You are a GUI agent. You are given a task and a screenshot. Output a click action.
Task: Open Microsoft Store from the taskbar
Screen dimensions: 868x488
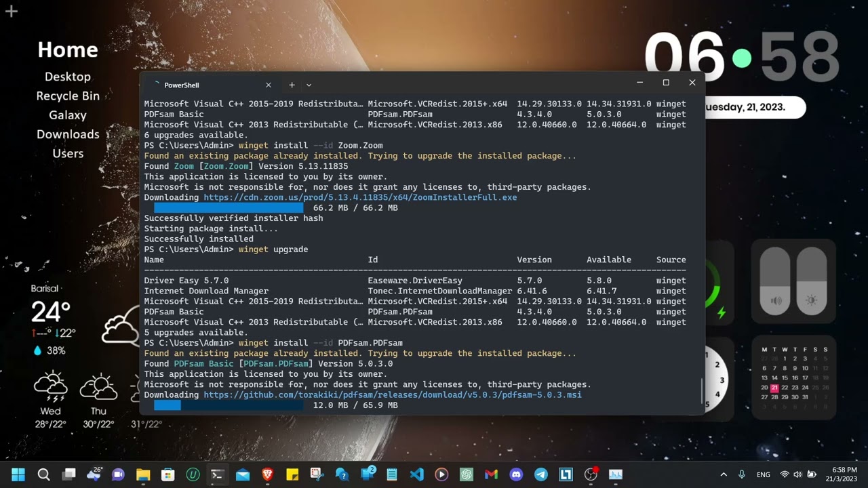coord(168,474)
